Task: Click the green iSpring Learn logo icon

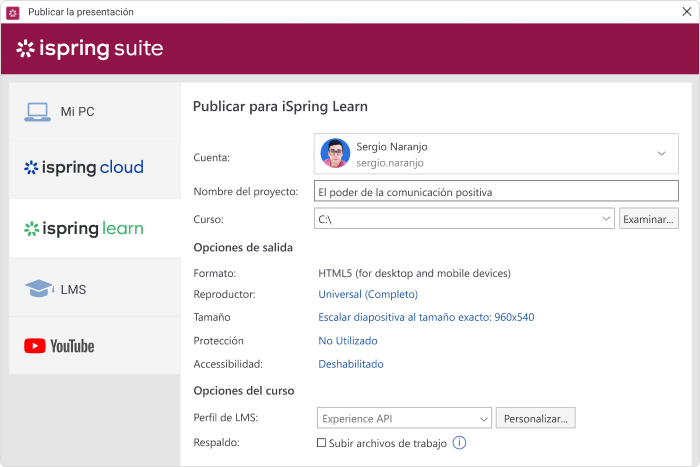Action: (31, 229)
